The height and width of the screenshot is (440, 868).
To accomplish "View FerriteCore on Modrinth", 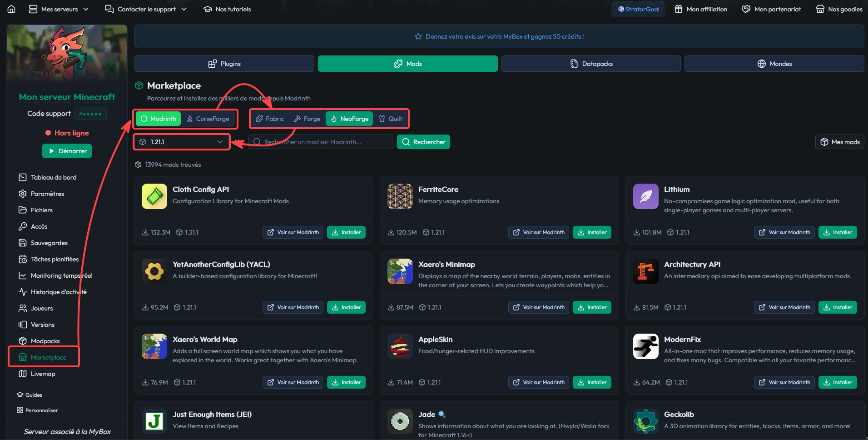I will pos(539,232).
